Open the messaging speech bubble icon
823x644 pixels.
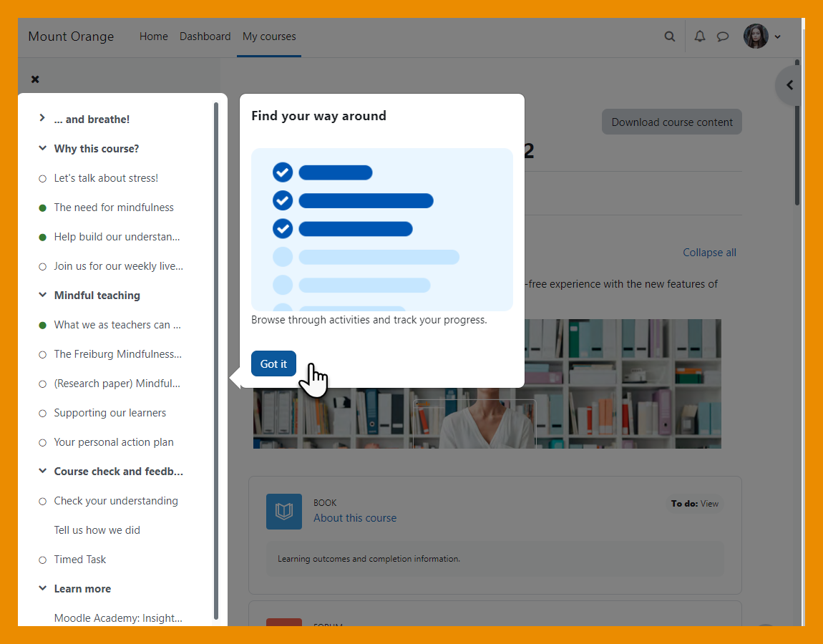coord(723,36)
